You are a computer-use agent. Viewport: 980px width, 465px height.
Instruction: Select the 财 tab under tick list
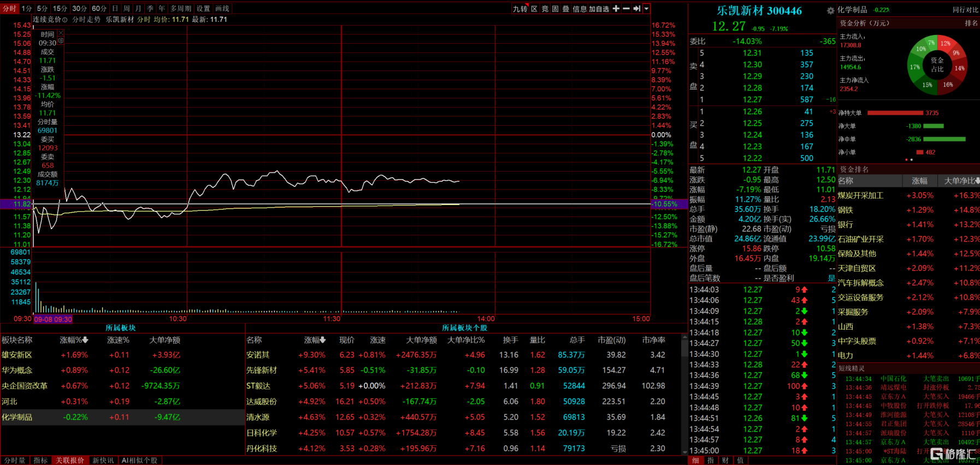(x=725, y=461)
